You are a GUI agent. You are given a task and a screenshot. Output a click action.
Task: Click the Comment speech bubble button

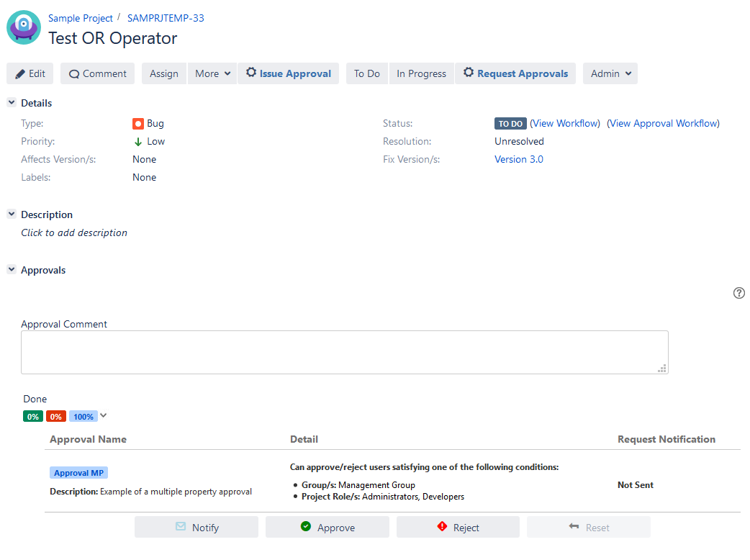click(97, 73)
